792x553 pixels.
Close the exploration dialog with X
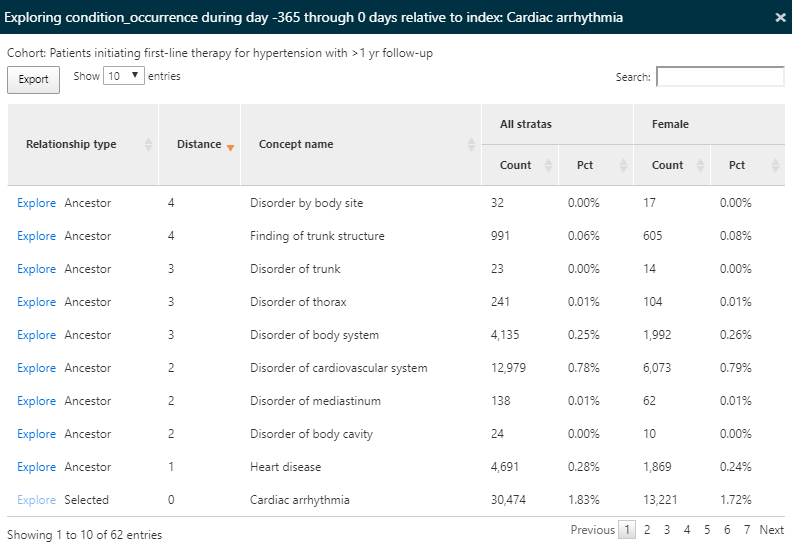(780, 18)
